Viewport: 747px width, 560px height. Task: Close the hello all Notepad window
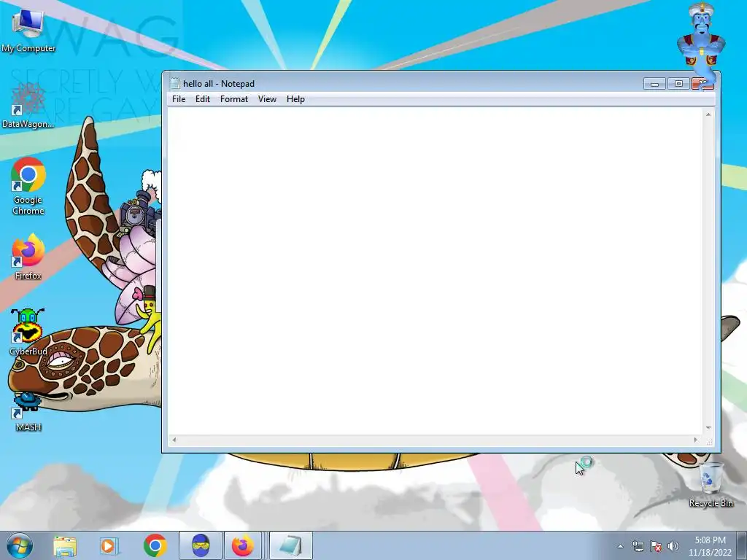coord(703,84)
